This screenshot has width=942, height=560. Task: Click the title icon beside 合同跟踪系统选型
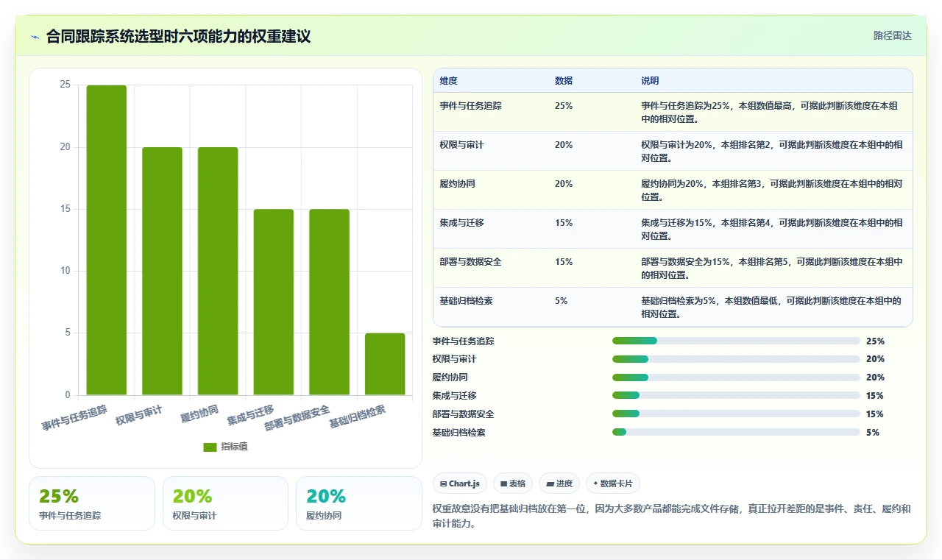click(35, 37)
